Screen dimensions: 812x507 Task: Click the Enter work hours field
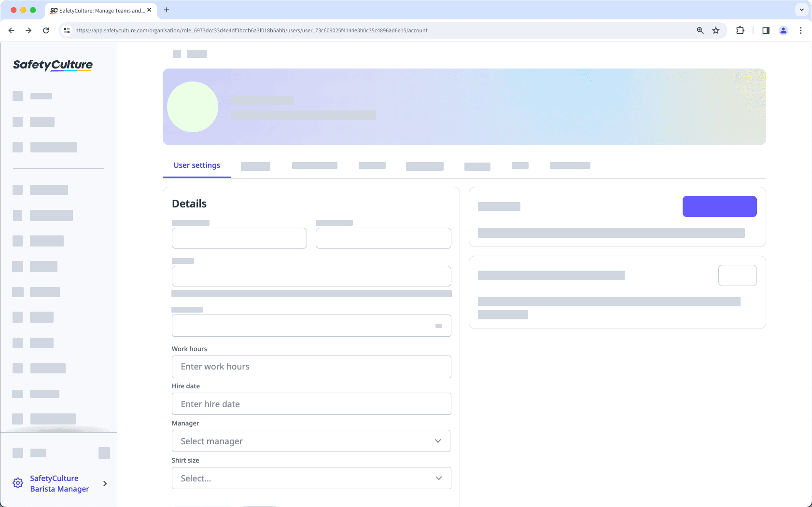pos(311,367)
